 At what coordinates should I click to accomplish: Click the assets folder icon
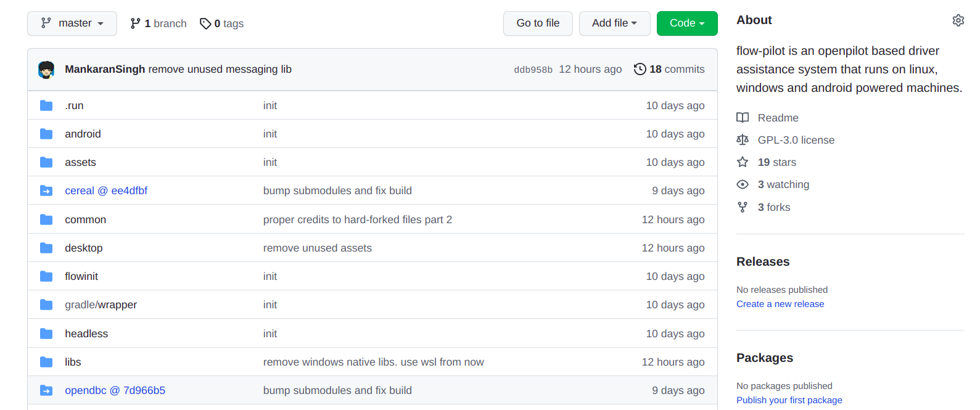coord(46,162)
